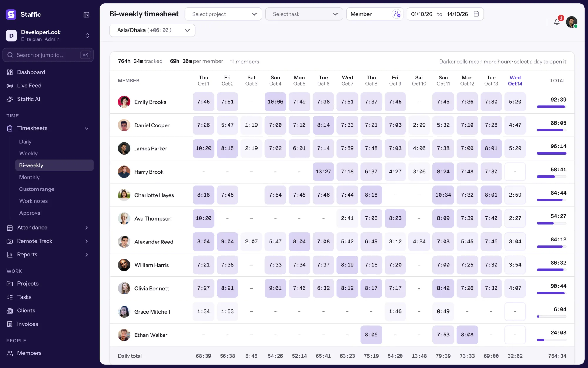Screen dimensions: 588x368
Task: Click Harry Brook's 13:27 cell
Action: tap(323, 172)
